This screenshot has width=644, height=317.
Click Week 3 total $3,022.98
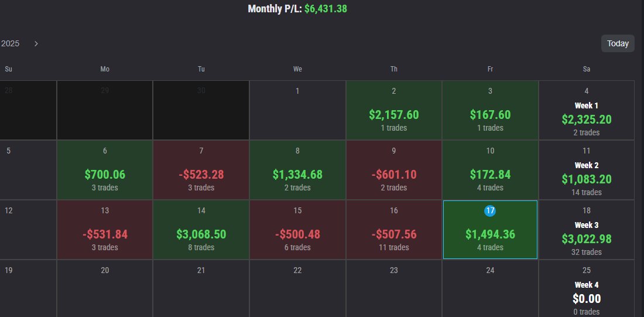click(587, 239)
